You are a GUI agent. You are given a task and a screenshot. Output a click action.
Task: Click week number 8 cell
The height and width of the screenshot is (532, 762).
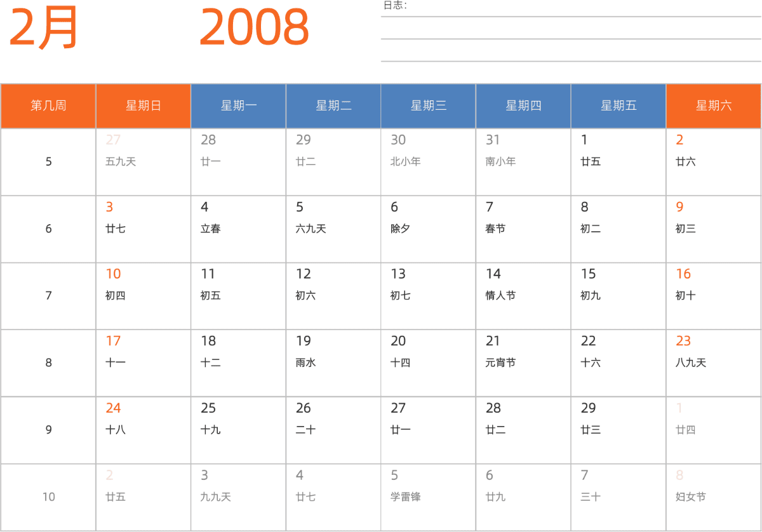pyautogui.click(x=48, y=363)
